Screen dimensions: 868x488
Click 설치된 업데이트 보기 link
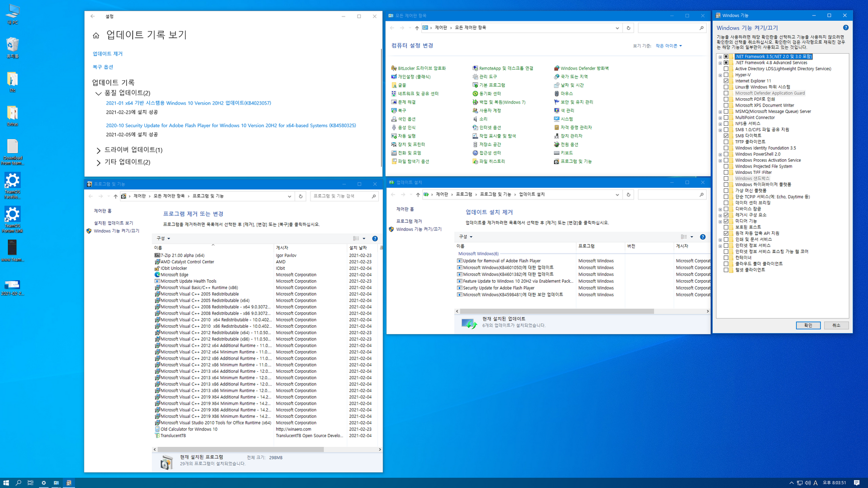[113, 223]
